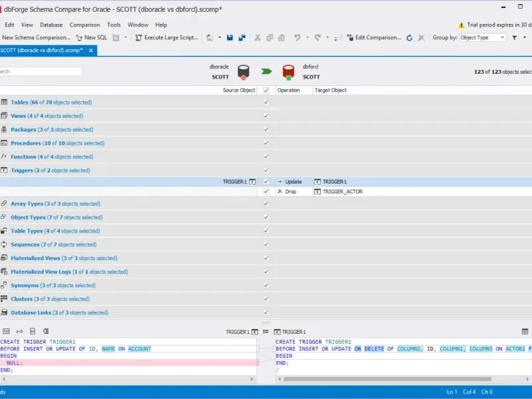Click Execute Large Script button

pyautogui.click(x=167, y=38)
